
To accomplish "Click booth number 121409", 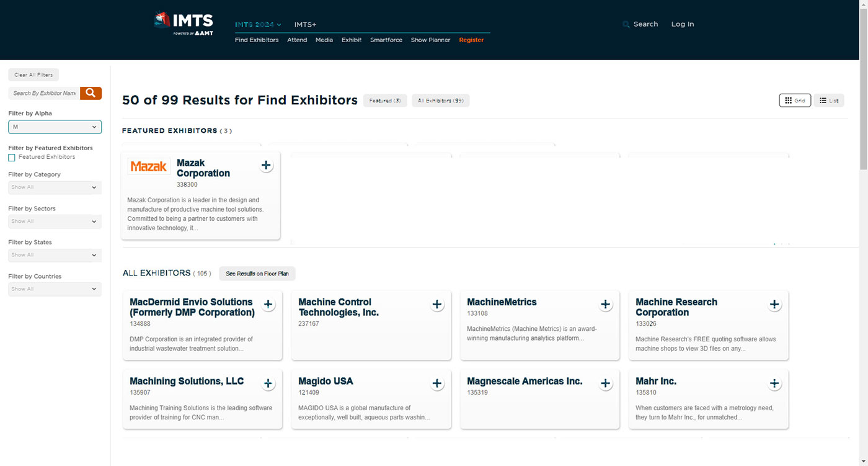I will tap(309, 393).
